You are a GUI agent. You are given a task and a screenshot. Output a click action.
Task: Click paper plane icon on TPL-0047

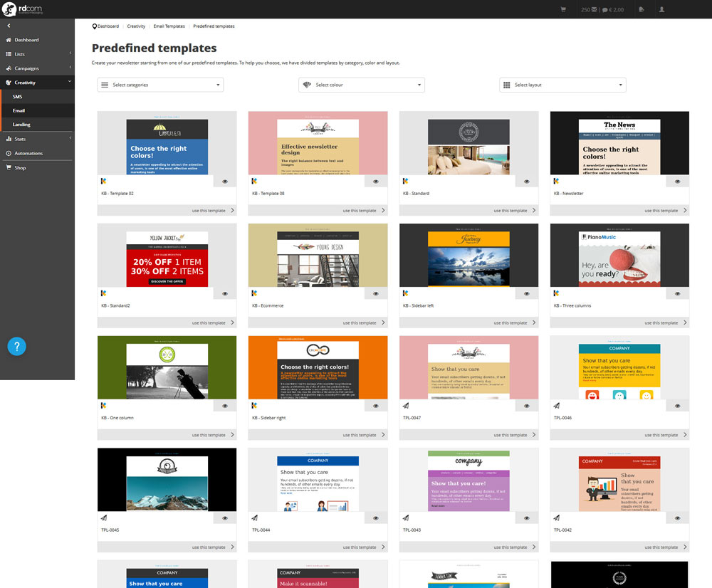tap(406, 406)
